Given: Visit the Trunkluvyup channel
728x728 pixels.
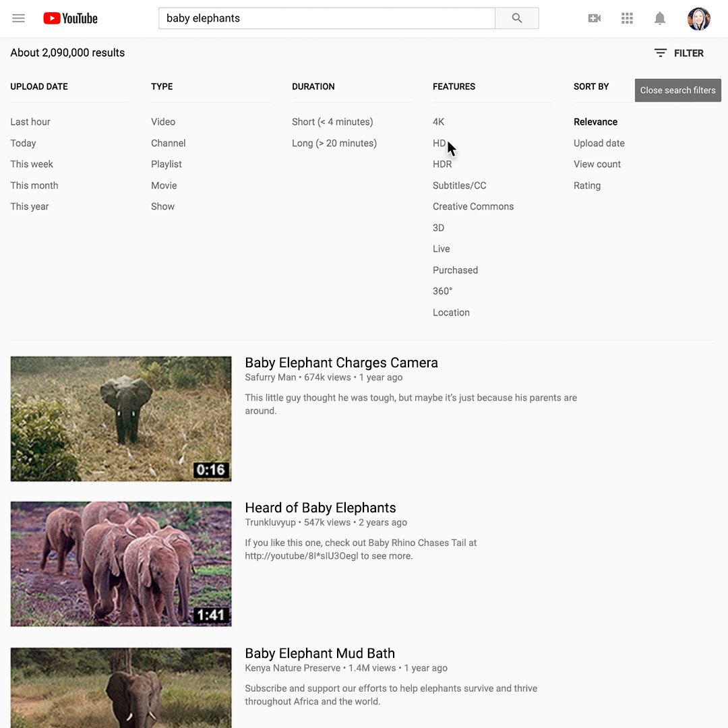Looking at the screenshot, I should pos(270,522).
